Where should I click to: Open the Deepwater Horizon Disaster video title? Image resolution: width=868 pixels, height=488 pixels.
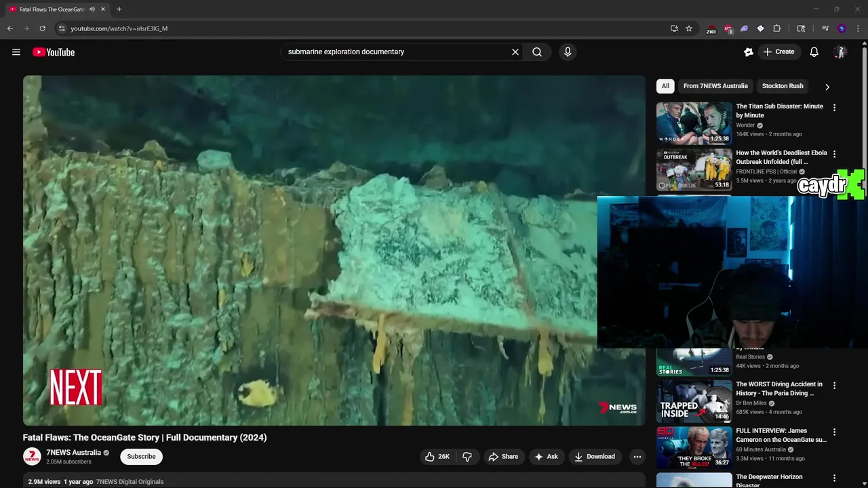769,481
